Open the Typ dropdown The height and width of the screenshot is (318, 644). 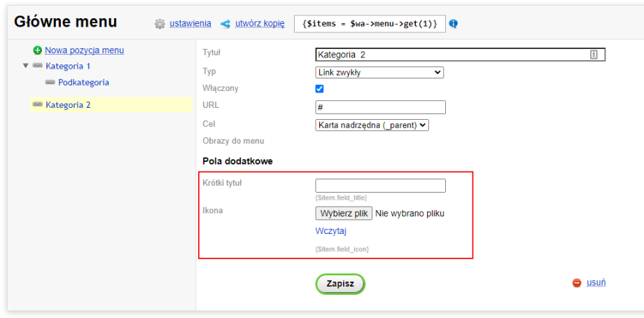tap(379, 72)
